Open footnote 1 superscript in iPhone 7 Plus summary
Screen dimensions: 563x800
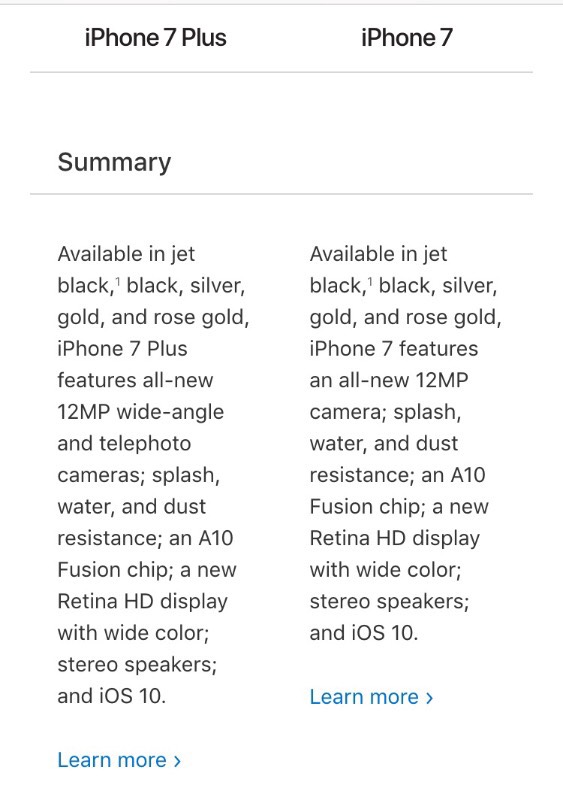[x=118, y=280]
